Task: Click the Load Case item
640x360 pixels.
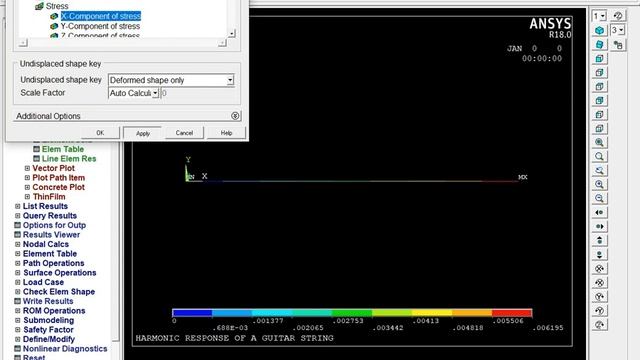Action: [x=43, y=282]
